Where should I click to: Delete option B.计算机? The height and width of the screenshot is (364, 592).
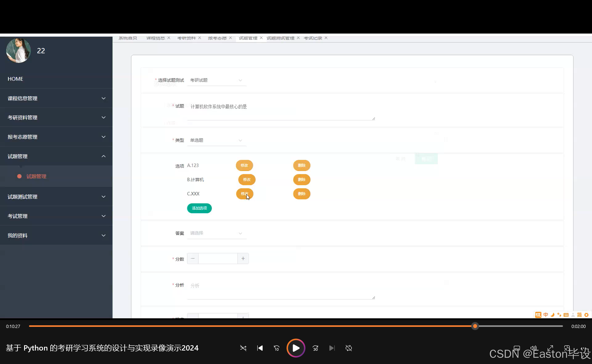tap(302, 180)
